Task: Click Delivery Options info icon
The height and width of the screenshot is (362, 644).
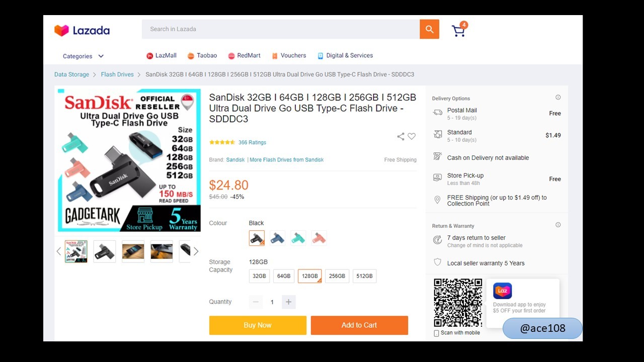Action: pyautogui.click(x=558, y=98)
